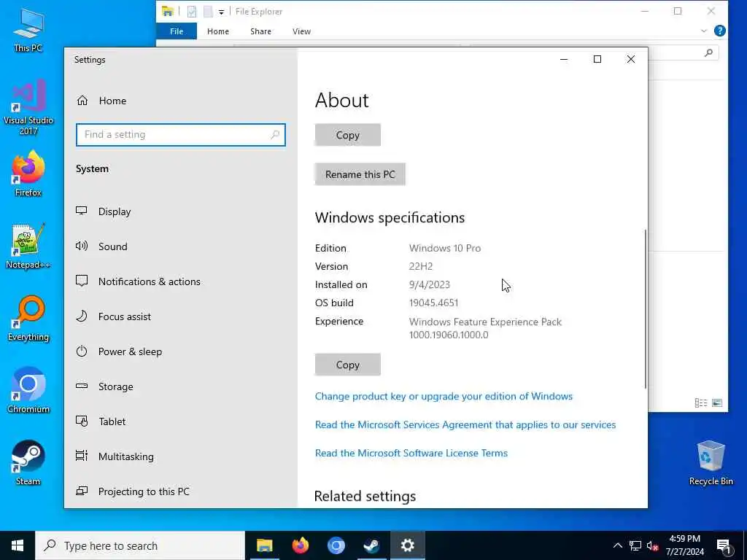Open File Explorer help icon
The image size is (747, 560).
(720, 31)
